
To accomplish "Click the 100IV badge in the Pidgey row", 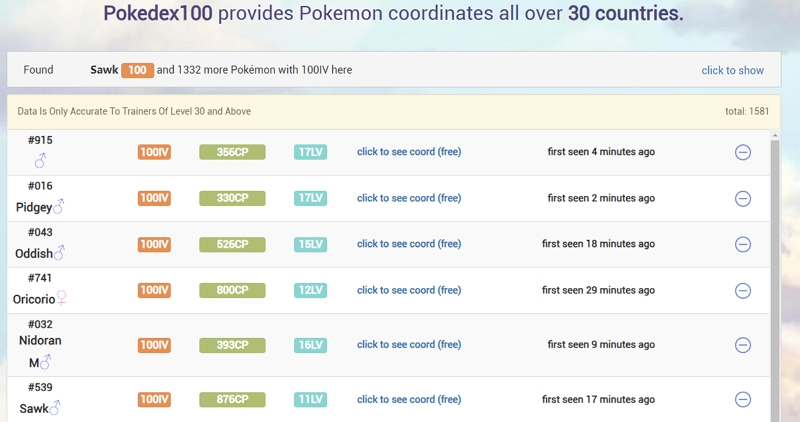I will tap(154, 198).
